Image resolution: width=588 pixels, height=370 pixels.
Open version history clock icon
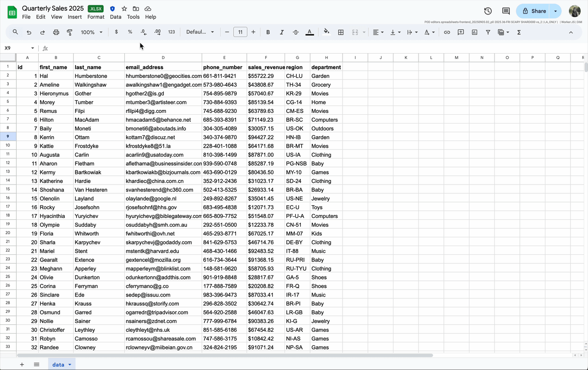click(x=487, y=11)
